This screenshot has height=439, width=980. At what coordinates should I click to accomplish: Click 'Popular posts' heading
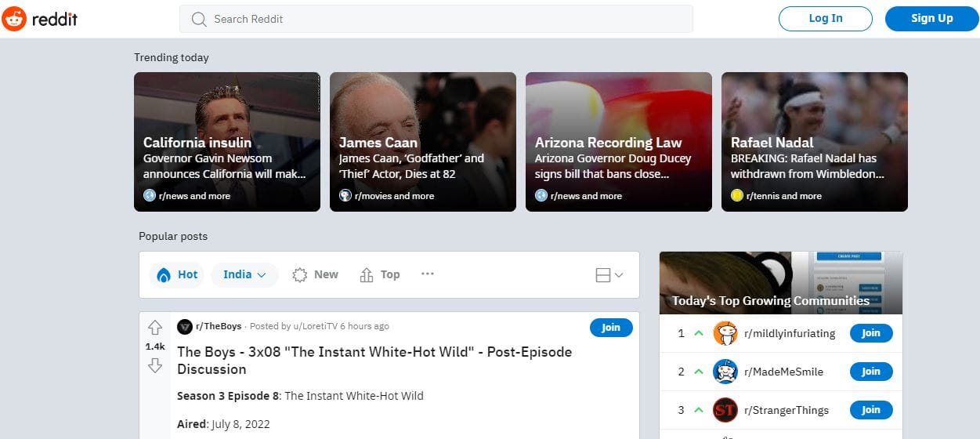[x=173, y=236]
